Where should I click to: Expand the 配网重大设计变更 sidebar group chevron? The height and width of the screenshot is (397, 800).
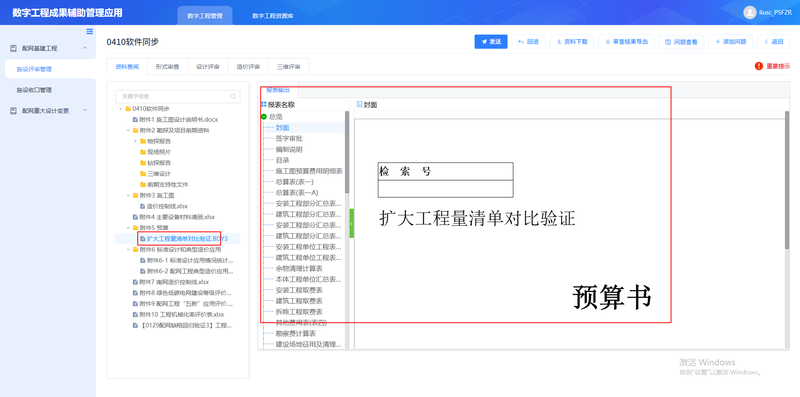[x=85, y=110]
